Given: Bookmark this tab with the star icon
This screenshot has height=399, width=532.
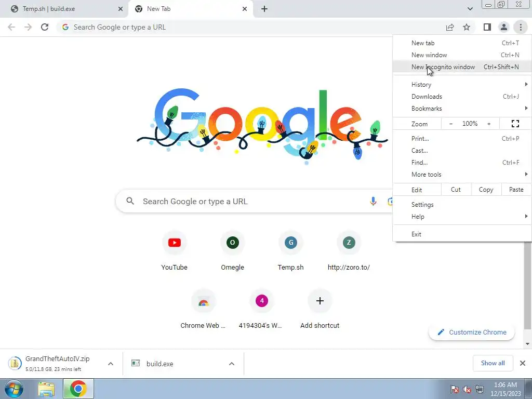Looking at the screenshot, I should coord(467,27).
